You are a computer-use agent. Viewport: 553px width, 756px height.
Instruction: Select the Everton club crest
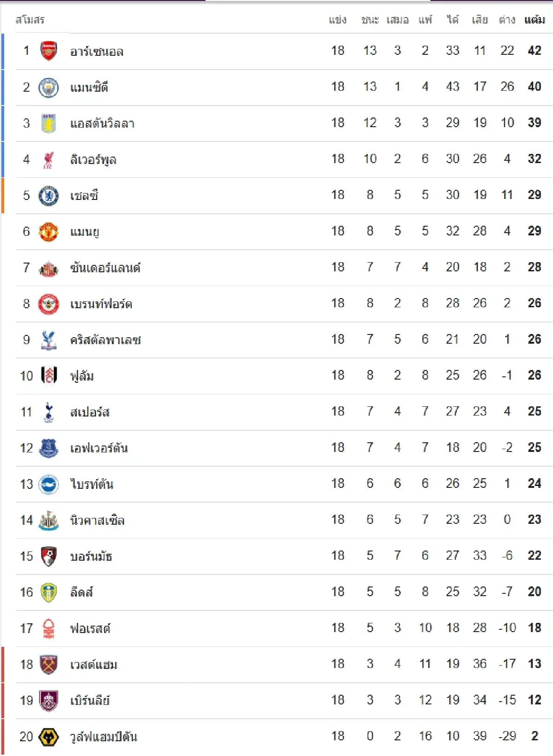[x=48, y=448]
